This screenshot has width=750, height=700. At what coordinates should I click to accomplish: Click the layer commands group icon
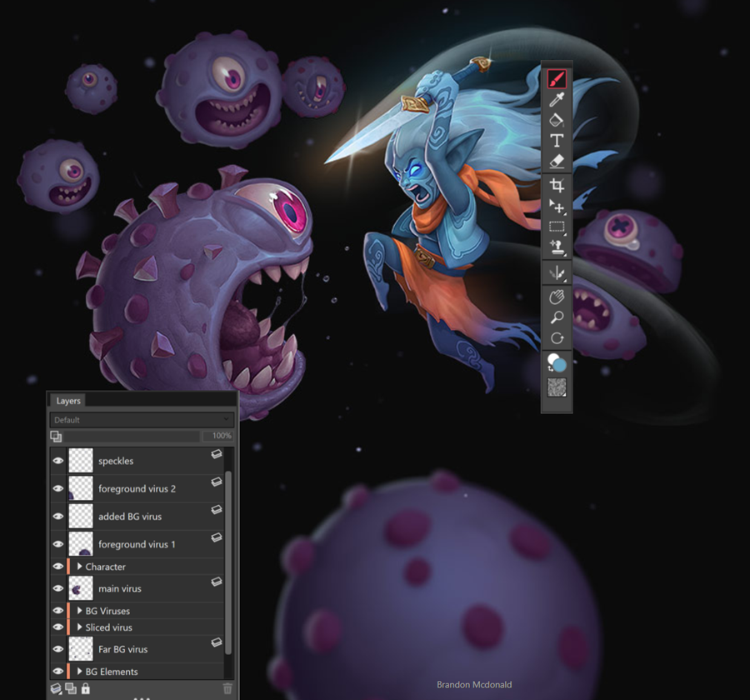71,688
